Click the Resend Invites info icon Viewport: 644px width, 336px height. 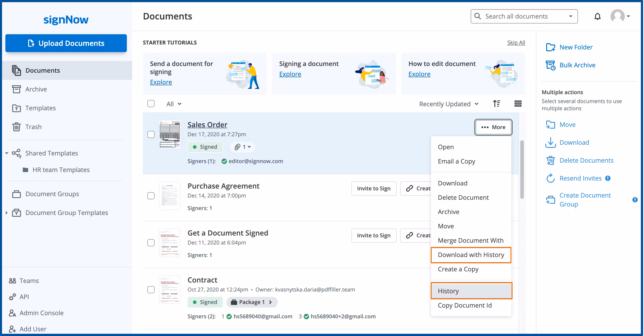608,178
